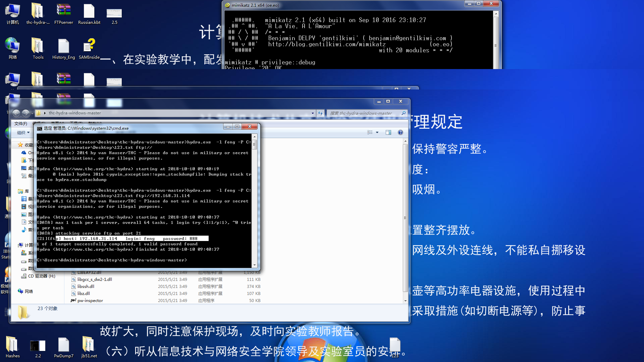644x362 pixels.
Task: Maximize the cmd.exe window
Action: [x=237, y=127]
